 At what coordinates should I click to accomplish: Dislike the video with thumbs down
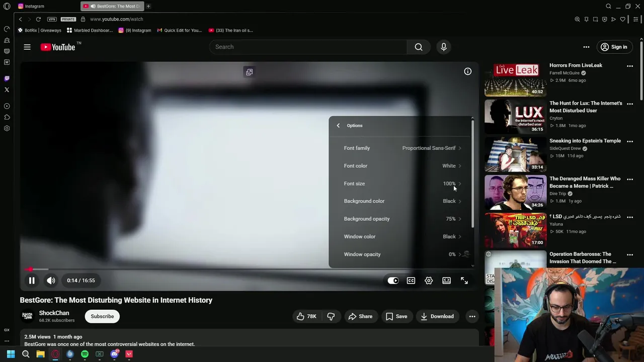331,316
